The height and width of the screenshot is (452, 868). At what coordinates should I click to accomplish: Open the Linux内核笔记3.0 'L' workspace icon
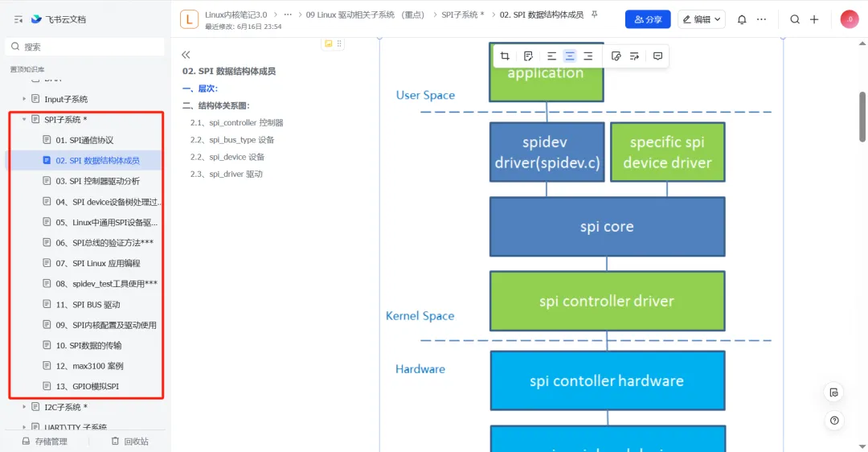(x=189, y=19)
